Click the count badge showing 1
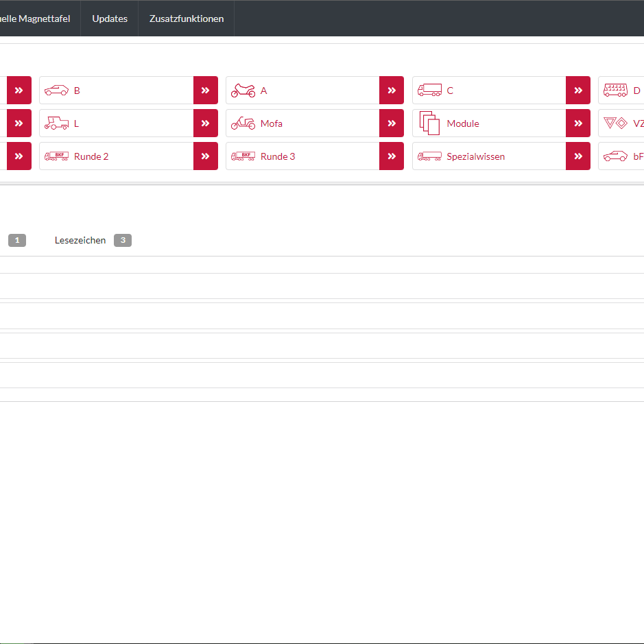The width and height of the screenshot is (644, 644). pyautogui.click(x=17, y=240)
